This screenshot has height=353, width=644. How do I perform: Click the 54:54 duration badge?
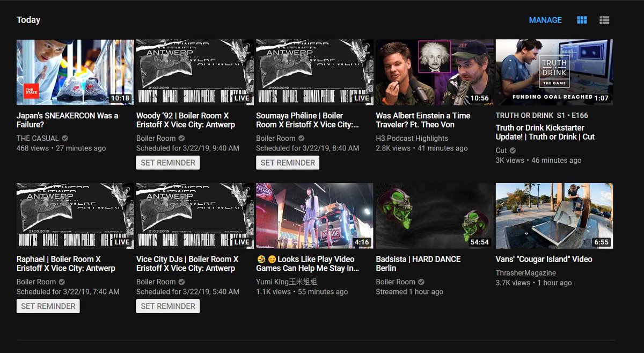coord(479,242)
